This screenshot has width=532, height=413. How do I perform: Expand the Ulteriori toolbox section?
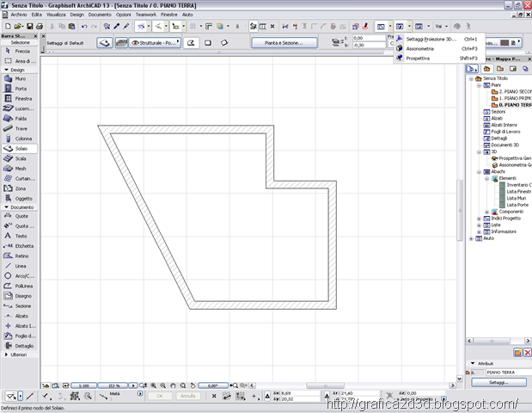[6, 354]
